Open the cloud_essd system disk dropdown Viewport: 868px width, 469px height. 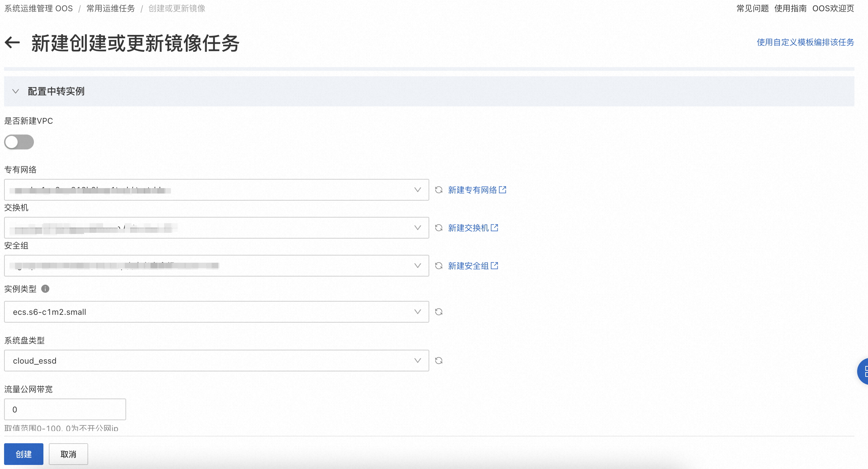[216, 361]
